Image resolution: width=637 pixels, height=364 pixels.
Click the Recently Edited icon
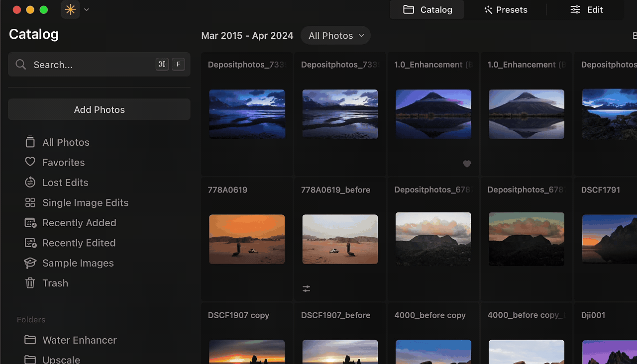point(30,243)
